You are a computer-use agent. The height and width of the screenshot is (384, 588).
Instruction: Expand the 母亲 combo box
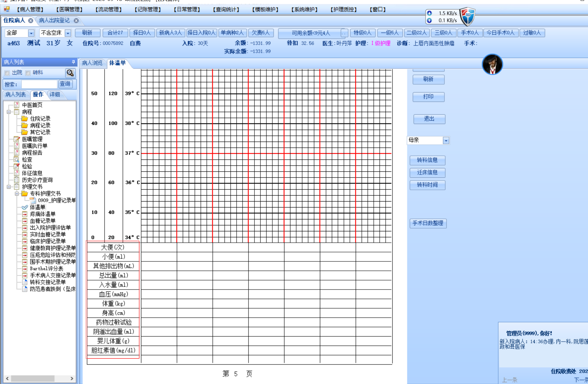click(446, 140)
